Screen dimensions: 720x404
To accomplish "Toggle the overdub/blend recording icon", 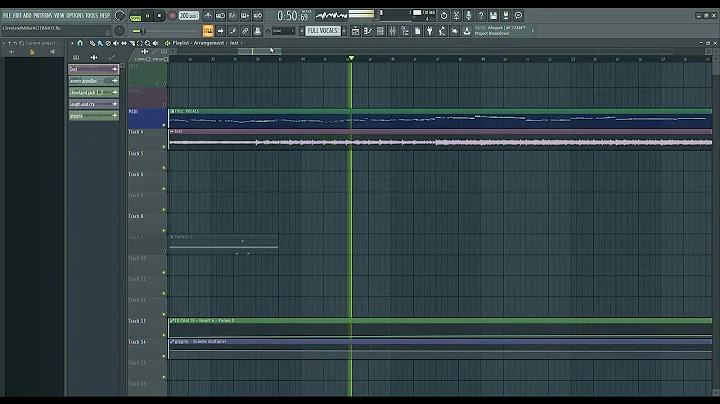I will [245, 16].
